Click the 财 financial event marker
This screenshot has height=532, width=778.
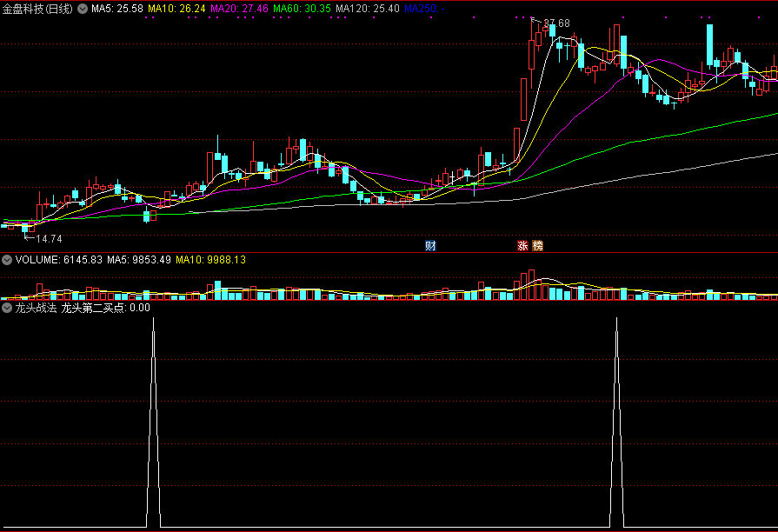click(x=430, y=246)
